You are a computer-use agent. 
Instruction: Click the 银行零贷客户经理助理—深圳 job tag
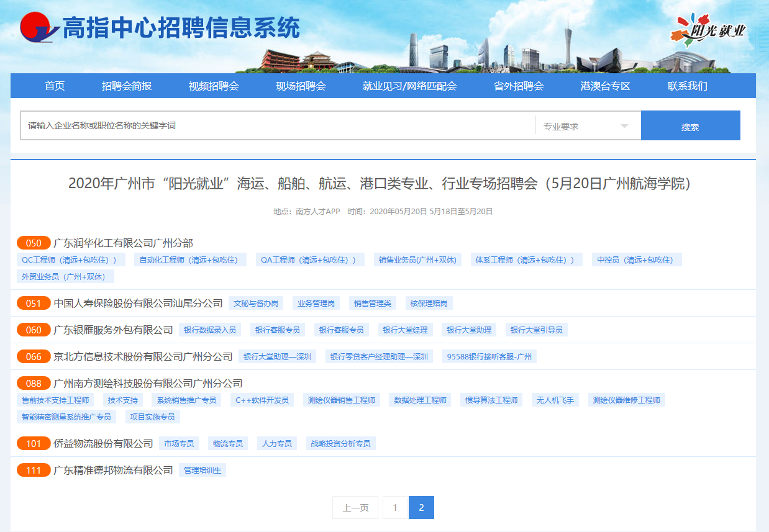coord(379,356)
